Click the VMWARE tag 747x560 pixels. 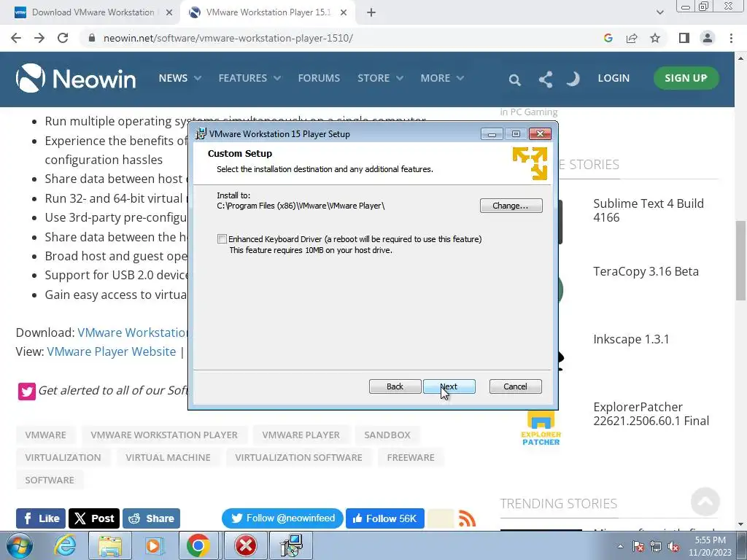coord(46,435)
